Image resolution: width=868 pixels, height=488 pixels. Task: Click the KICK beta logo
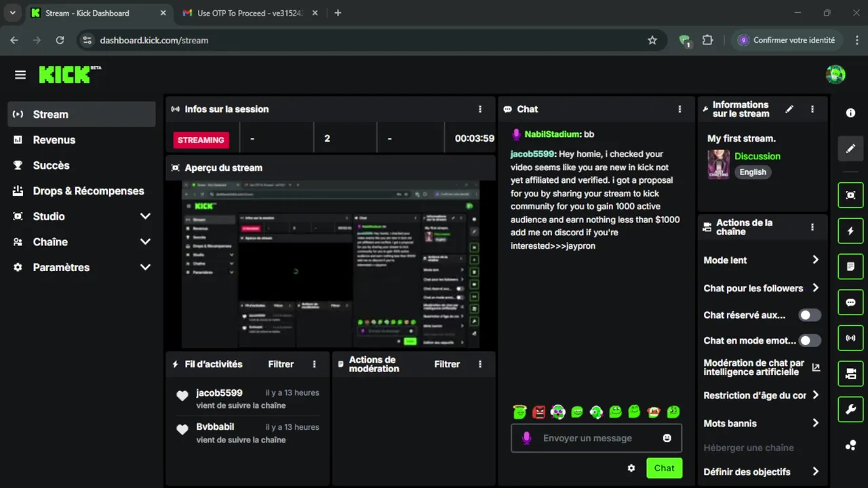[70, 75]
